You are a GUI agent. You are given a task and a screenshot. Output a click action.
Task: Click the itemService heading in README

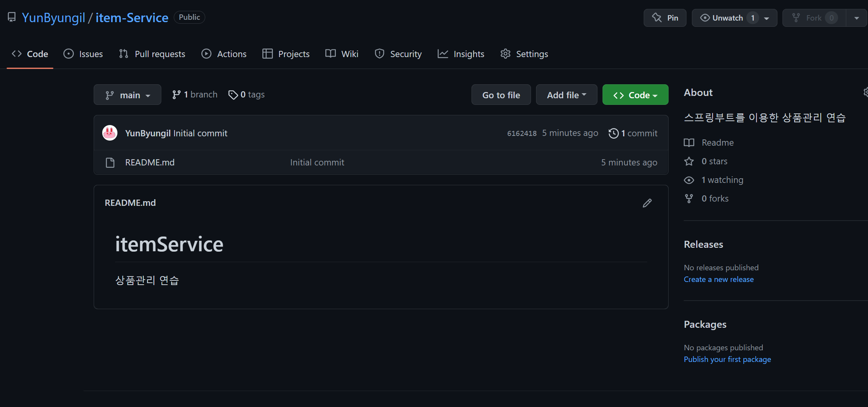169,244
